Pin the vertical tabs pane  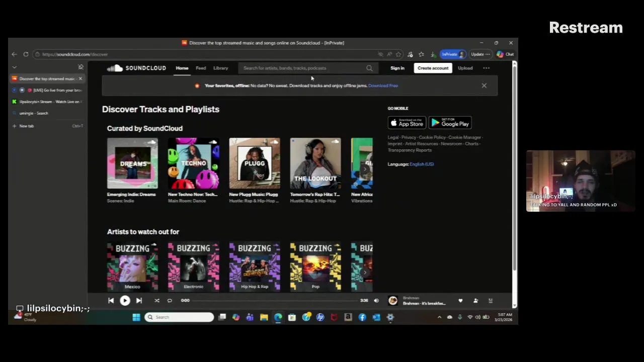coord(80,67)
